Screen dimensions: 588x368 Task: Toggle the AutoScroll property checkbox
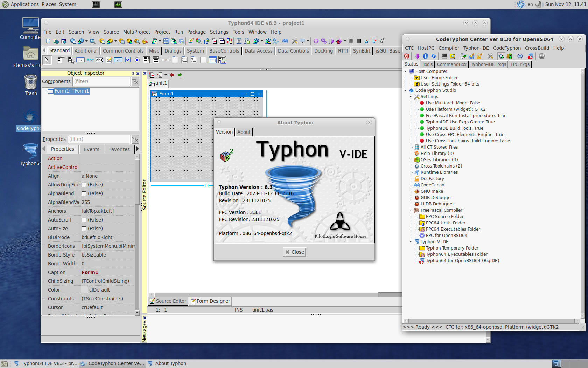[84, 220]
